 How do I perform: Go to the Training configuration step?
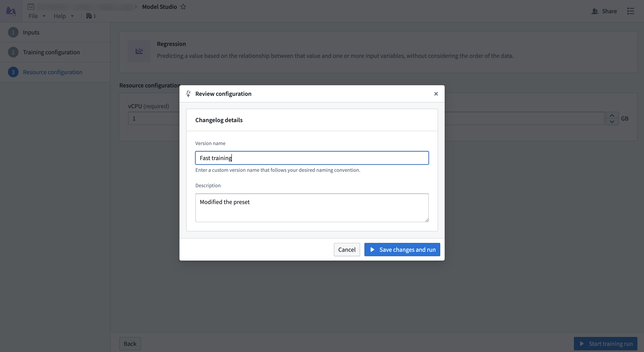point(51,52)
